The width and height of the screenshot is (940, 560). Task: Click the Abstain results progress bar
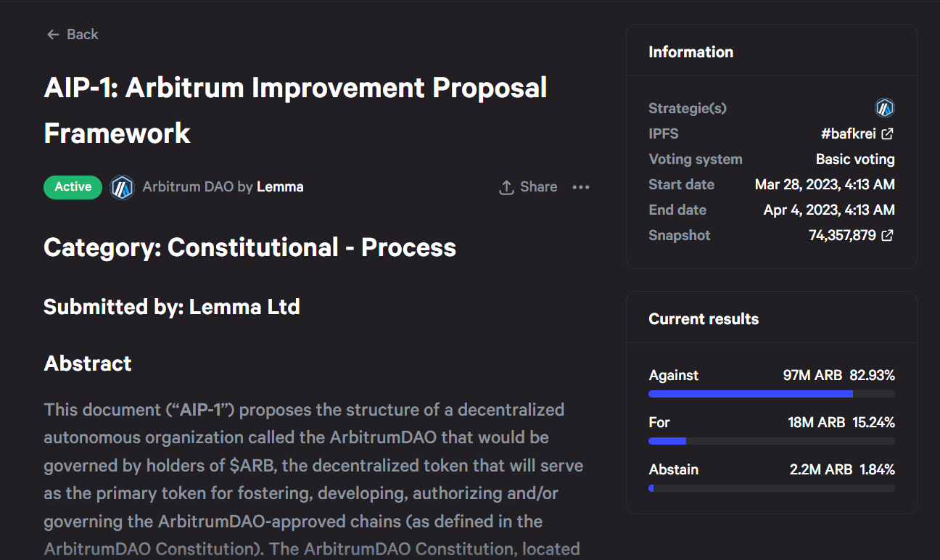coord(772,488)
